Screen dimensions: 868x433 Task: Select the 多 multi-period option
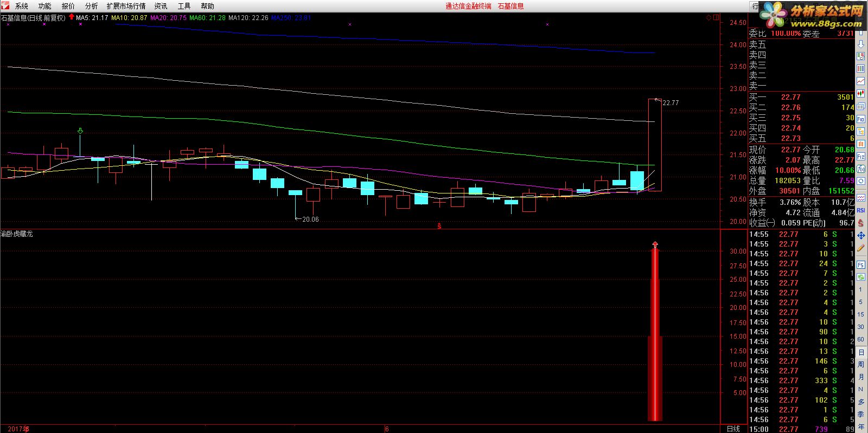click(x=861, y=402)
